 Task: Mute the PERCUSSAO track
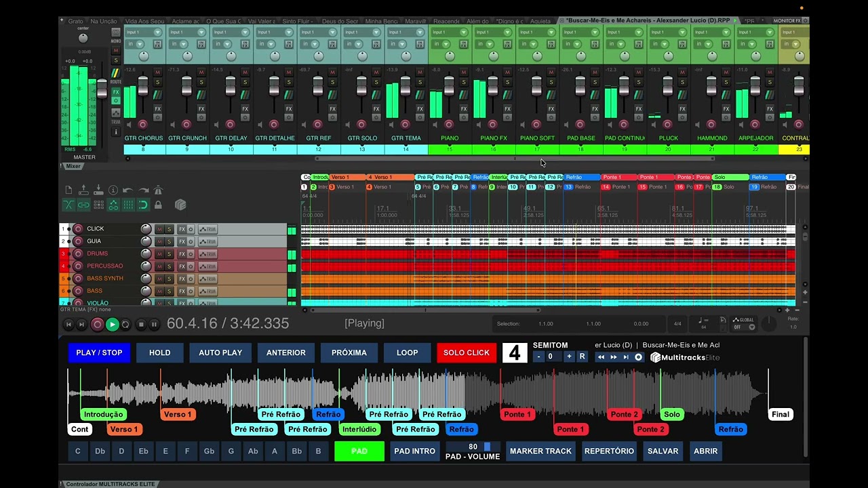(x=159, y=266)
